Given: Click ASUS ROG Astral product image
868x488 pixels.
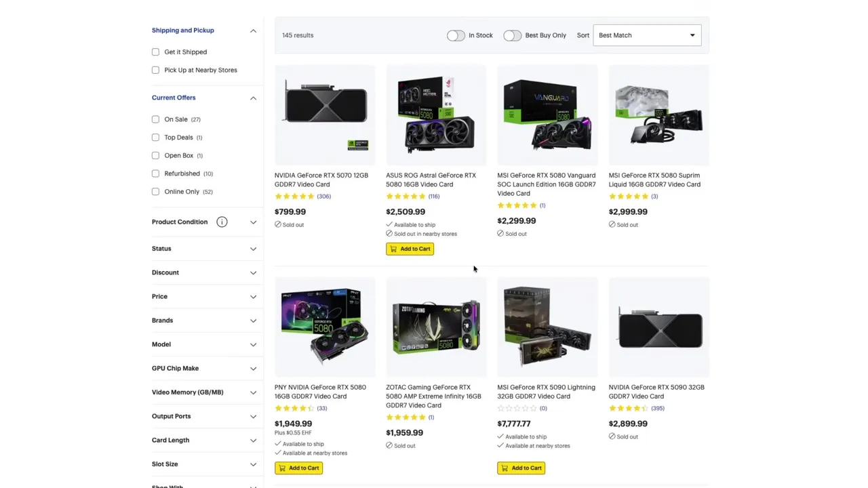Looking at the screenshot, I should pyautogui.click(x=436, y=115).
